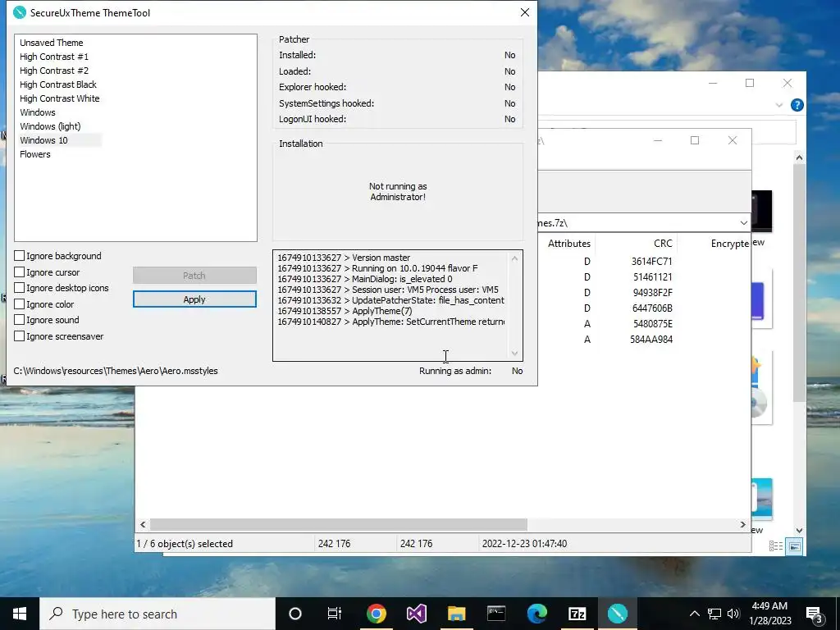Open 7-Zip from taskbar
This screenshot has height=630, width=840.
coord(577,614)
